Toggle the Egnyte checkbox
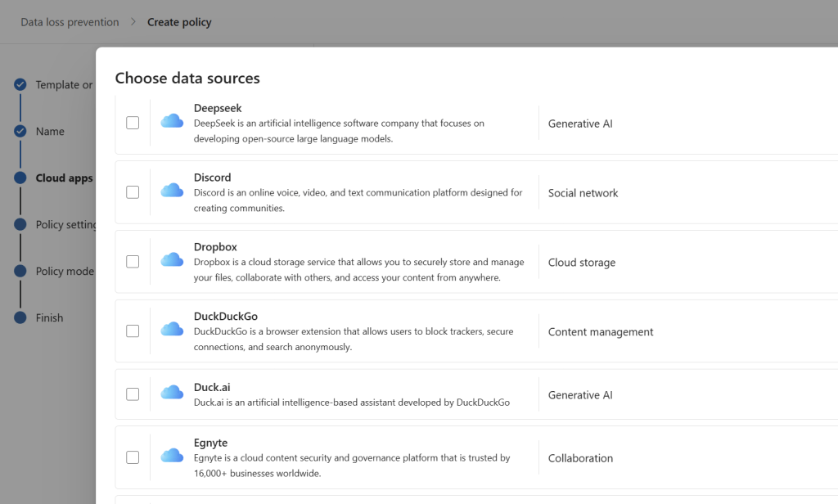This screenshot has height=504, width=838. pos(133,457)
